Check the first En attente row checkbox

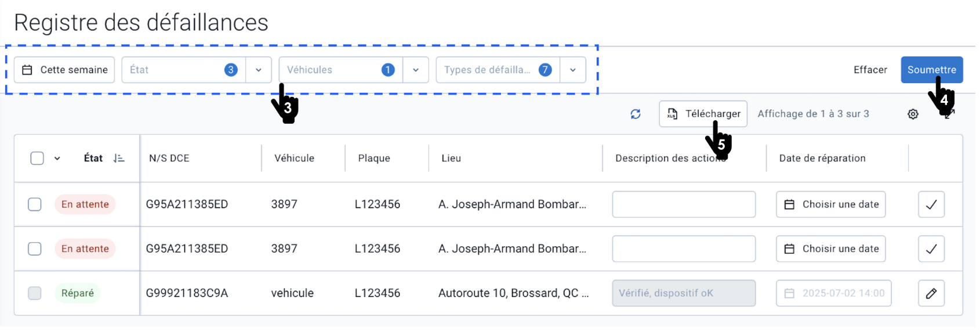tap(35, 204)
